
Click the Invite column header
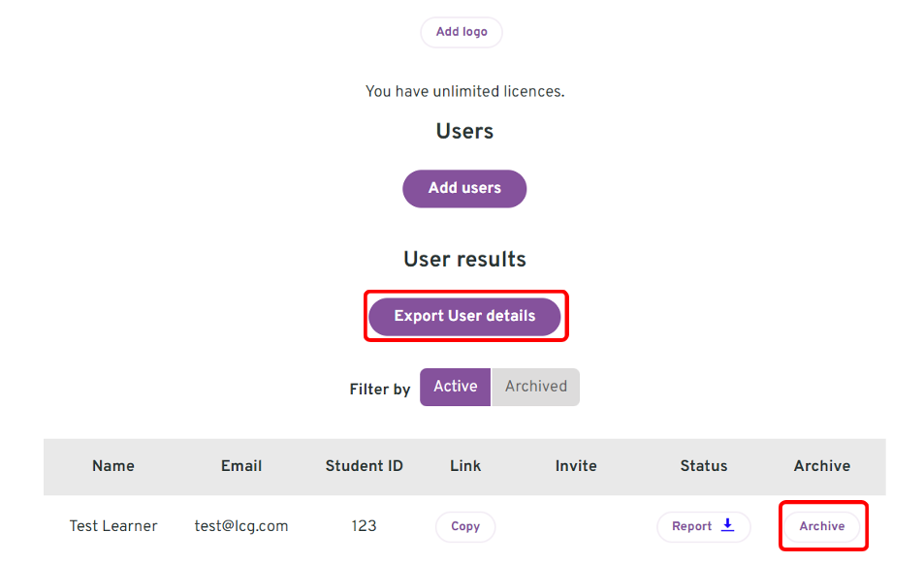tap(576, 466)
